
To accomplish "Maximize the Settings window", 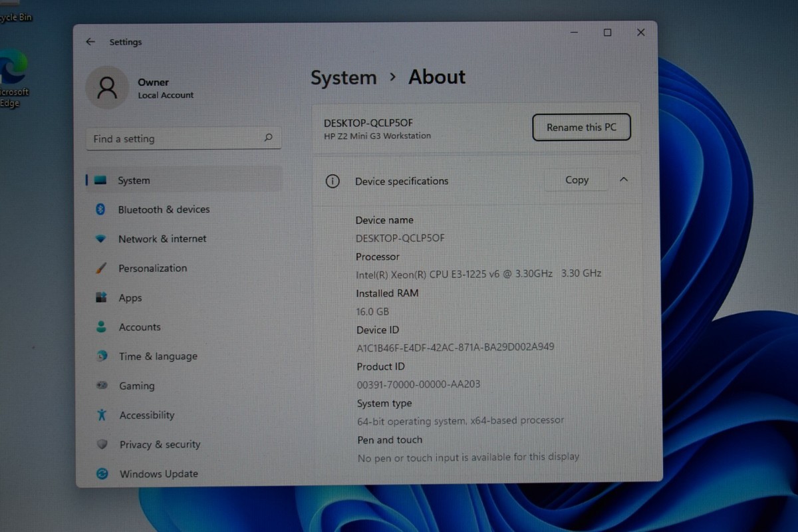I will [607, 33].
